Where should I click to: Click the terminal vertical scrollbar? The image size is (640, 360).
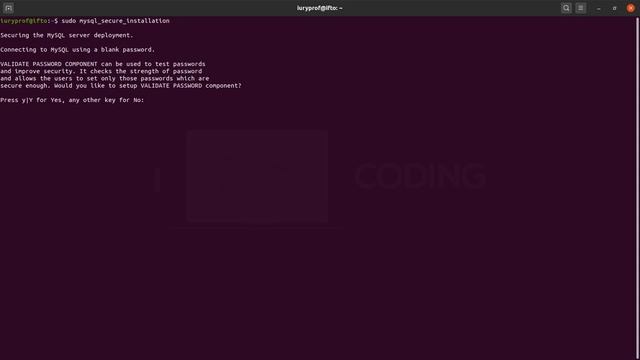[x=637, y=188]
